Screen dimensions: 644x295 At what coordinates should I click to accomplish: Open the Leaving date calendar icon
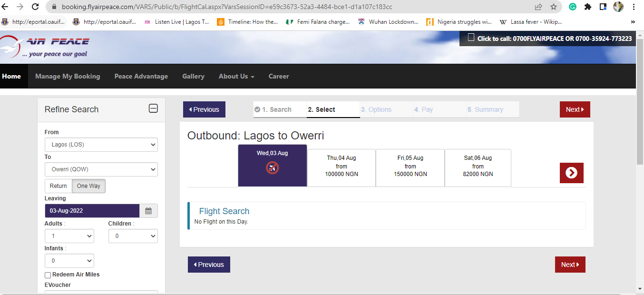click(x=148, y=211)
